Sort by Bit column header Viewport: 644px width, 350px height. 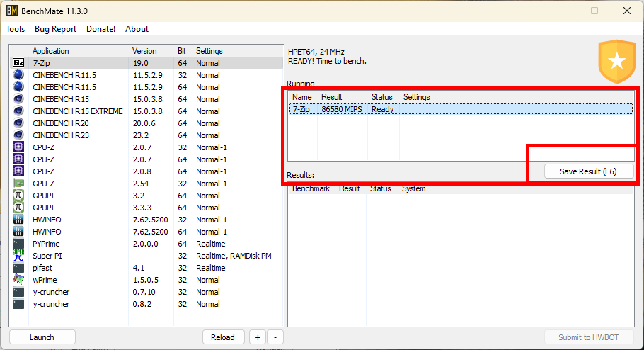click(x=182, y=51)
